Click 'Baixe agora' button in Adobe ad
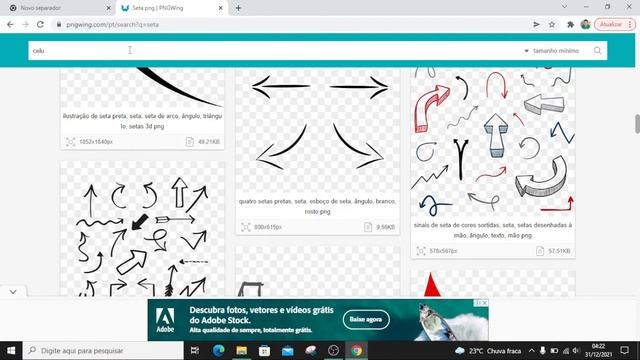The width and height of the screenshot is (640, 360). 366,320
